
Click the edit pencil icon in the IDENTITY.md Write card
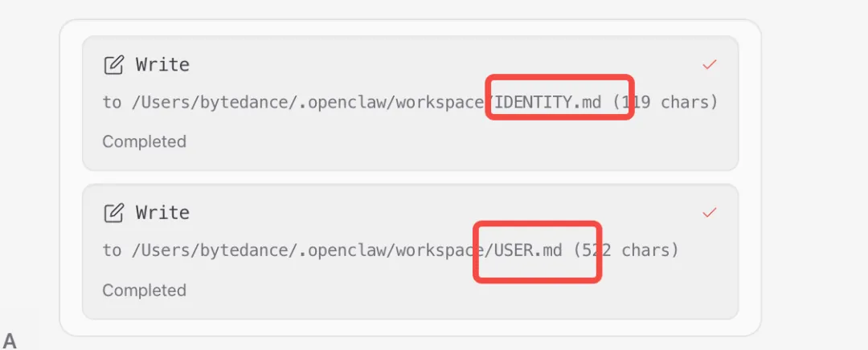[x=113, y=65]
